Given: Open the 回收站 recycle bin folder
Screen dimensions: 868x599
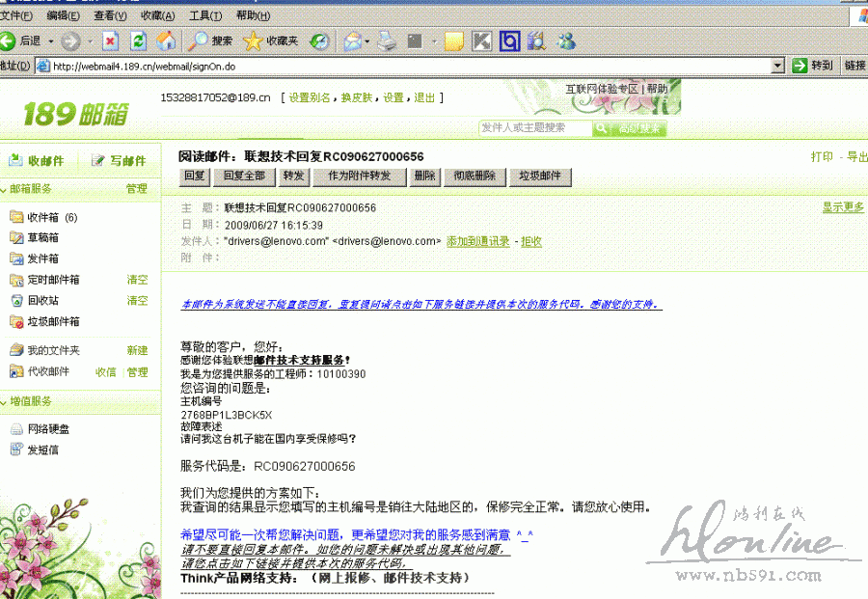Looking at the screenshot, I should [42, 301].
